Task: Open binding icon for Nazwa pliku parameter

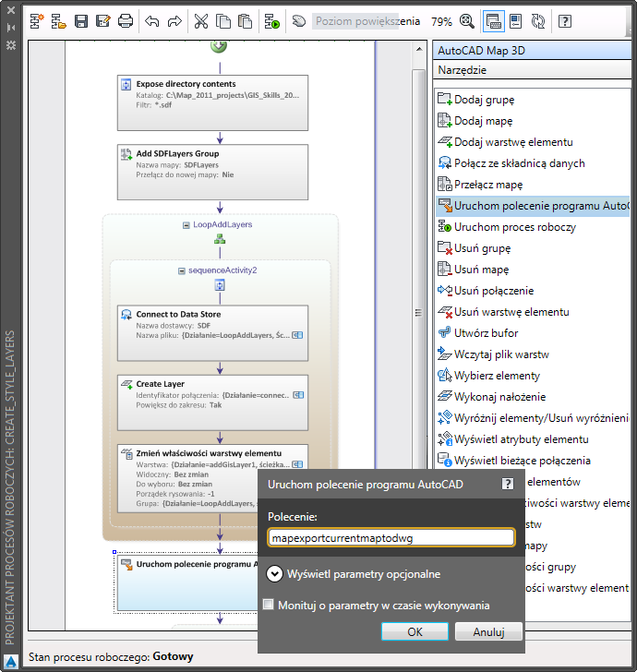Action: click(x=297, y=335)
